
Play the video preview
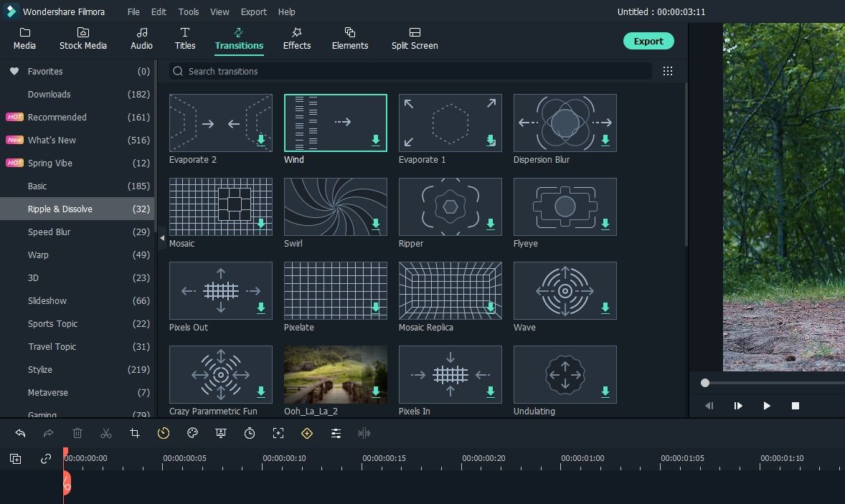tap(767, 406)
